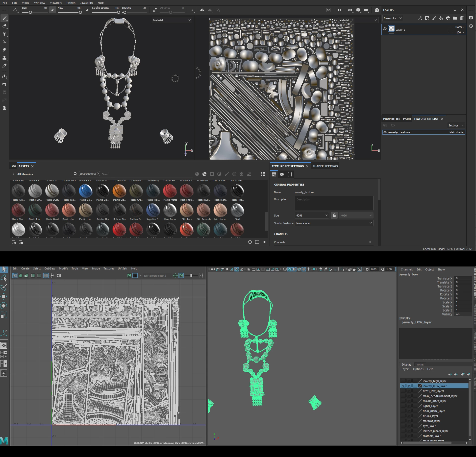Open the Viewport menu

[x=55, y=3]
